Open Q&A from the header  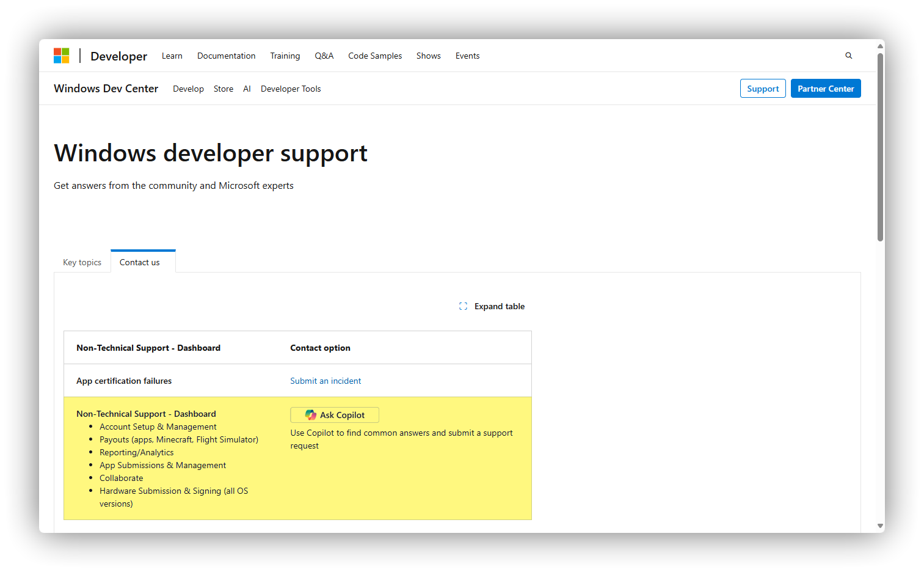pyautogui.click(x=324, y=56)
